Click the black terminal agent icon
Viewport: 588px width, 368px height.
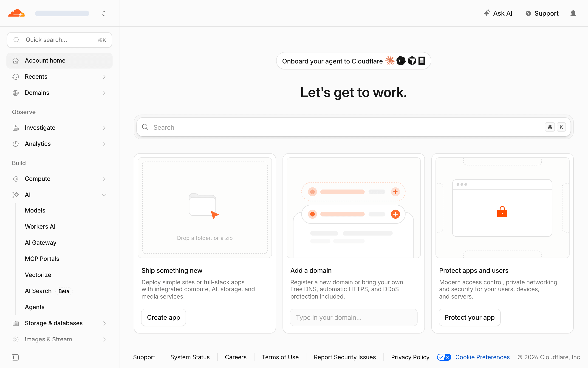click(401, 60)
